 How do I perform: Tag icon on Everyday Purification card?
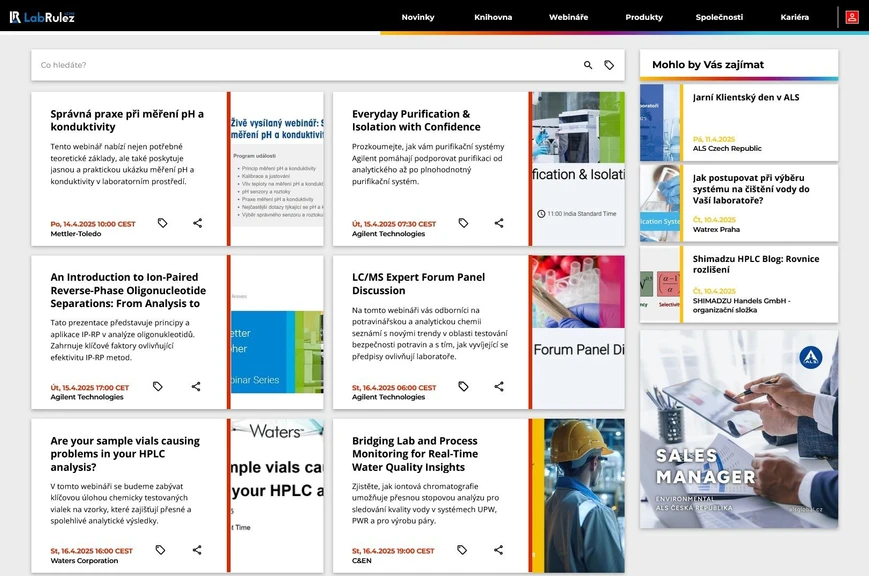pyautogui.click(x=463, y=223)
